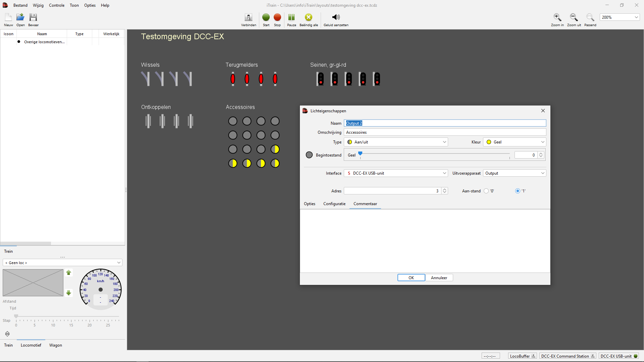Click the Beëindig alle icon
Viewport: 644px width, 362px height.
pos(309,17)
